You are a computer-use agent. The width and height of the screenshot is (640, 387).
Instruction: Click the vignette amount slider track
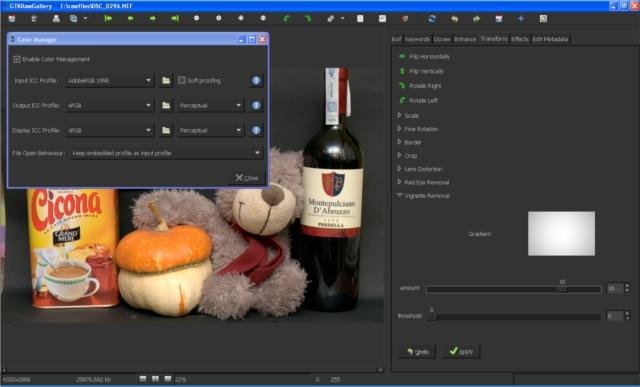(x=513, y=289)
